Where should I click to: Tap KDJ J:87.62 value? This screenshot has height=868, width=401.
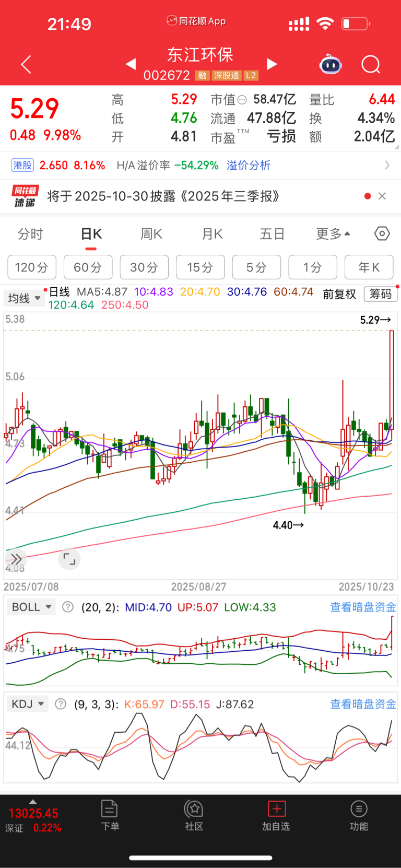[234, 704]
